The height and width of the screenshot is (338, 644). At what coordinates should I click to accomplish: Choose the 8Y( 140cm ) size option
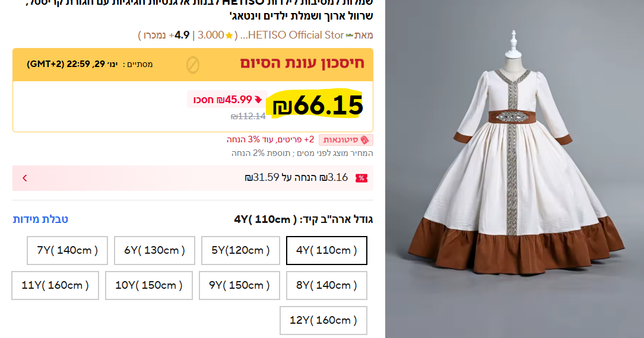point(326,285)
